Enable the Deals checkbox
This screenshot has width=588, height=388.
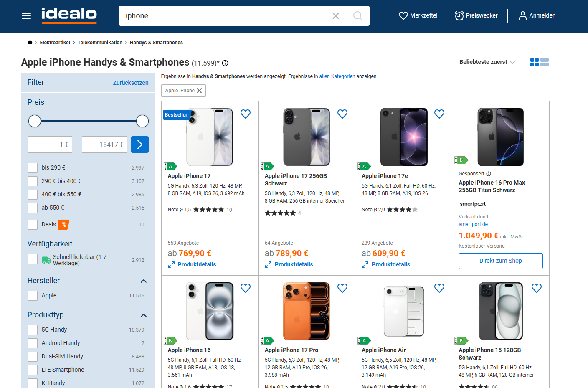[x=33, y=225]
